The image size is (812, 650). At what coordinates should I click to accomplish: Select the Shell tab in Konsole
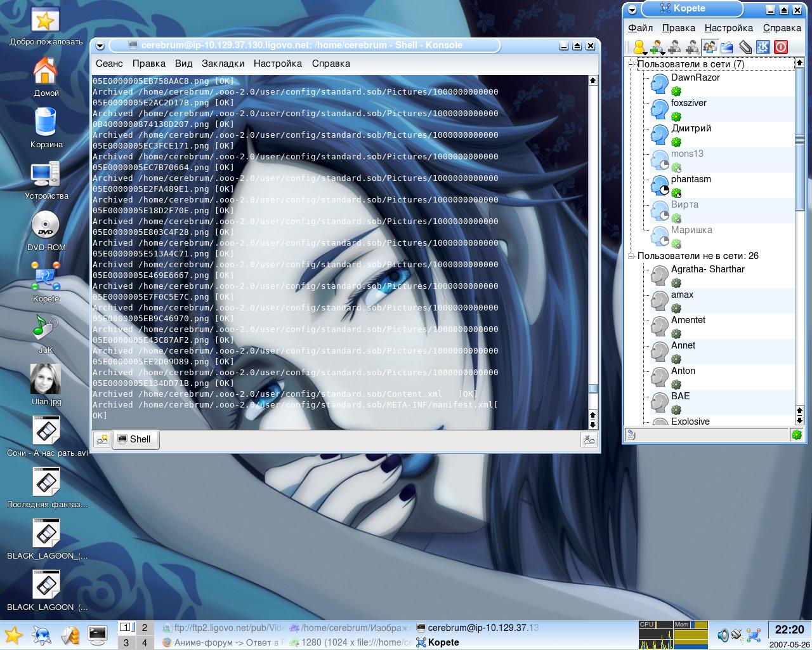click(x=135, y=439)
